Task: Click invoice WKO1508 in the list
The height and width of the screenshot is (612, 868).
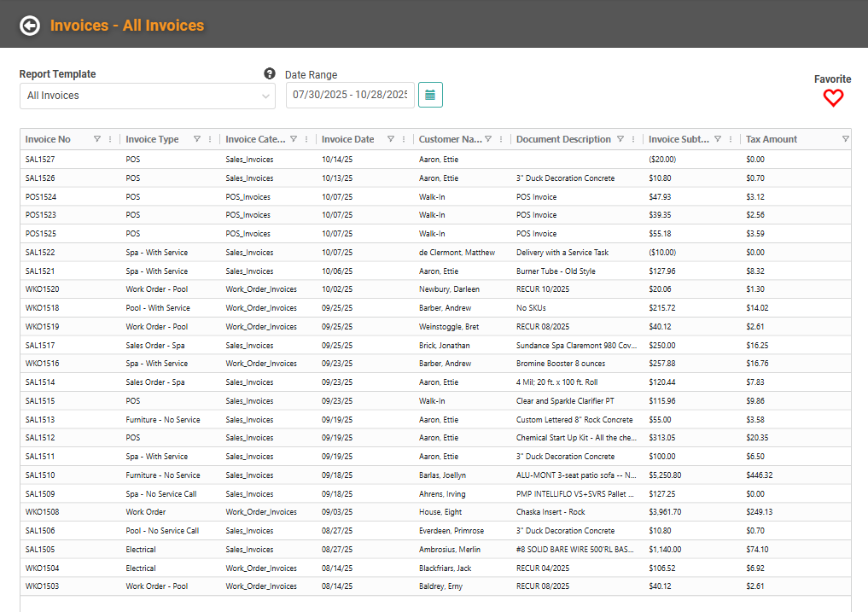Action: pos(42,512)
